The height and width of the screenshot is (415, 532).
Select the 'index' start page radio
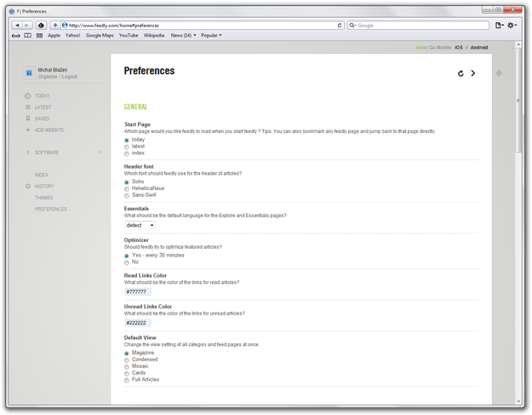tap(127, 153)
